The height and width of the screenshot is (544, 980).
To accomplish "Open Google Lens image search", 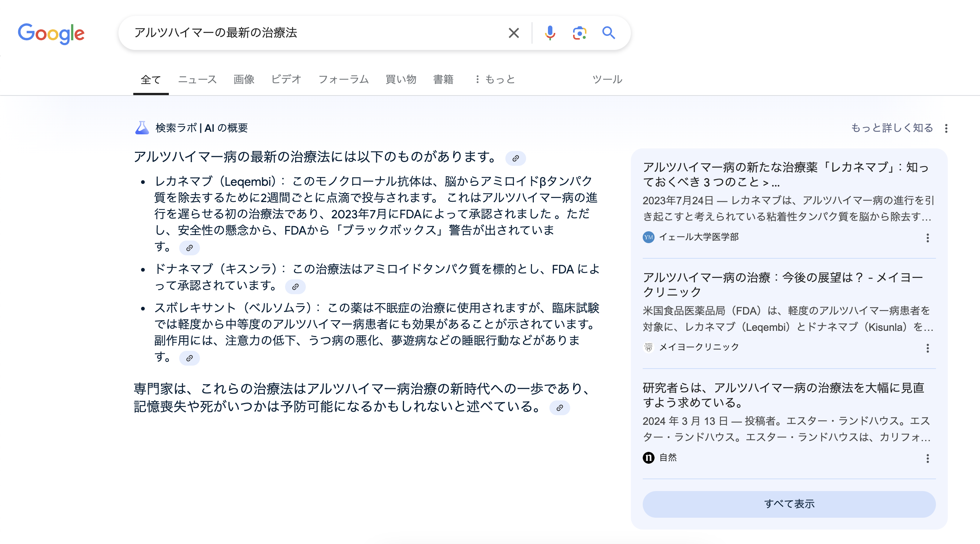I will (x=579, y=33).
